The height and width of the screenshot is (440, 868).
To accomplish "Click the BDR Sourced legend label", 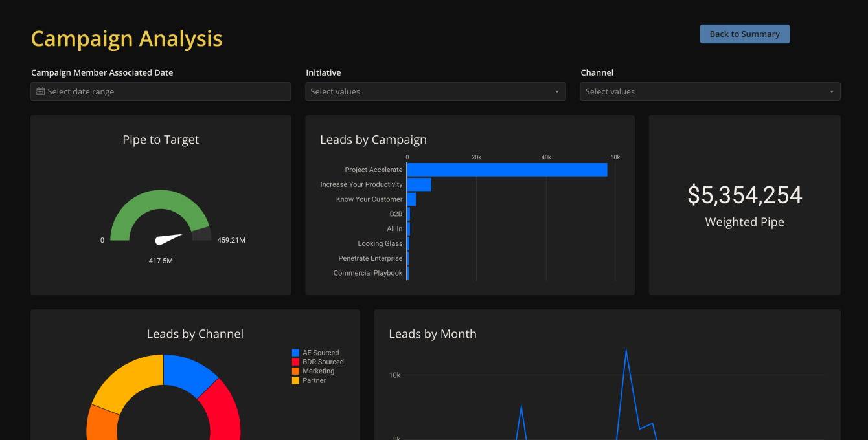I will [323, 362].
